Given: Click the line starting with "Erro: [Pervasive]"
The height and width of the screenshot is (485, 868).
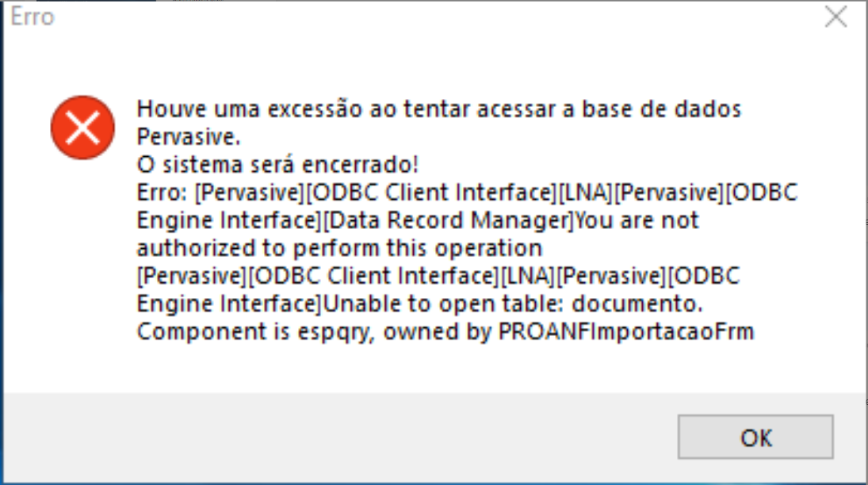Looking at the screenshot, I should click(467, 193).
